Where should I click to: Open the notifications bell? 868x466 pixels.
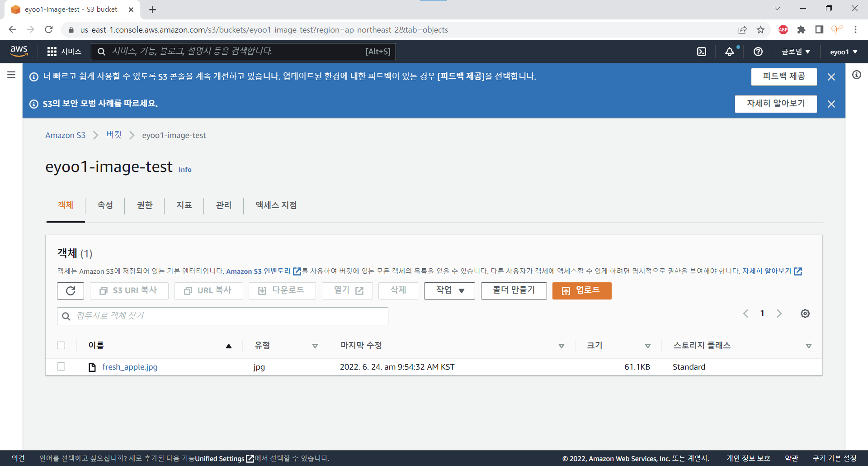(730, 52)
